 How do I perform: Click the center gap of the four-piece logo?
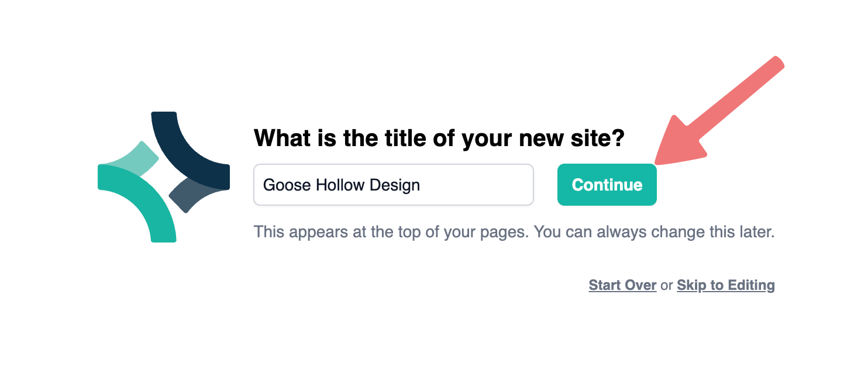(163, 178)
